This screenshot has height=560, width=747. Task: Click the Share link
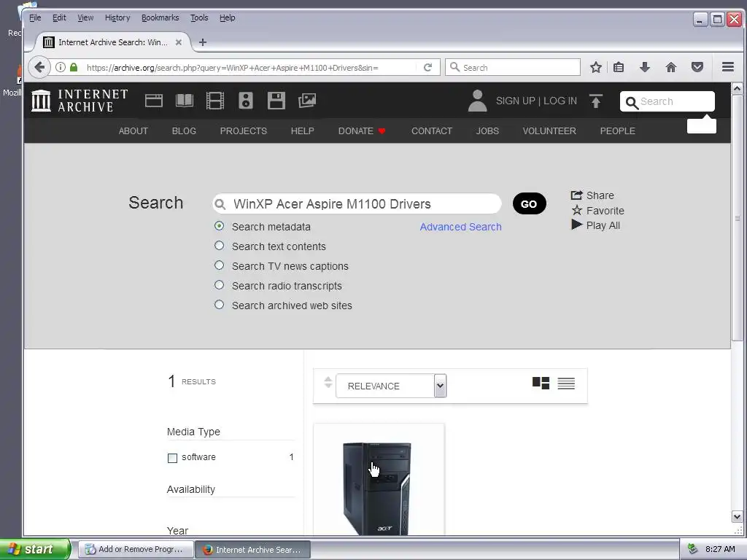pyautogui.click(x=592, y=195)
